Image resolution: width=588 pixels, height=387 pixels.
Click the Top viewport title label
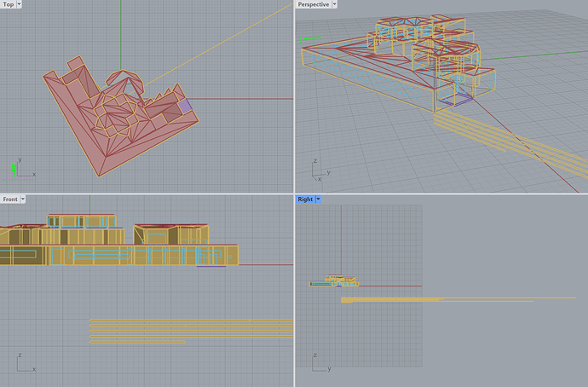(8, 4)
